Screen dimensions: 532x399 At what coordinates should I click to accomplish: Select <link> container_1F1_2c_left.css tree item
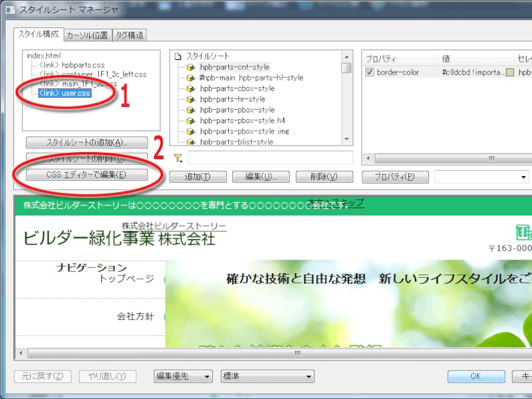92,74
